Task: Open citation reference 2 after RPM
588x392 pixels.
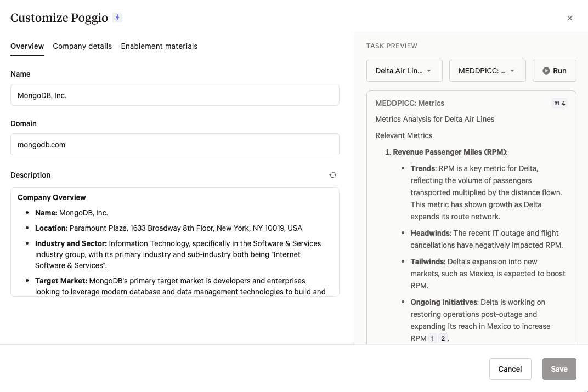Action: tap(443, 339)
